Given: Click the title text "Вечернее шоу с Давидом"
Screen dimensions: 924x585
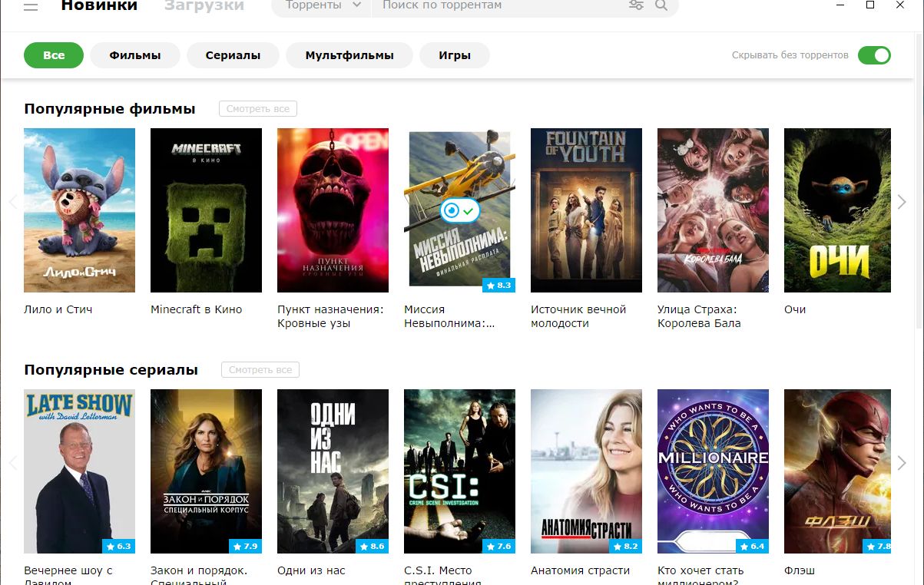Looking at the screenshot, I should (68, 575).
